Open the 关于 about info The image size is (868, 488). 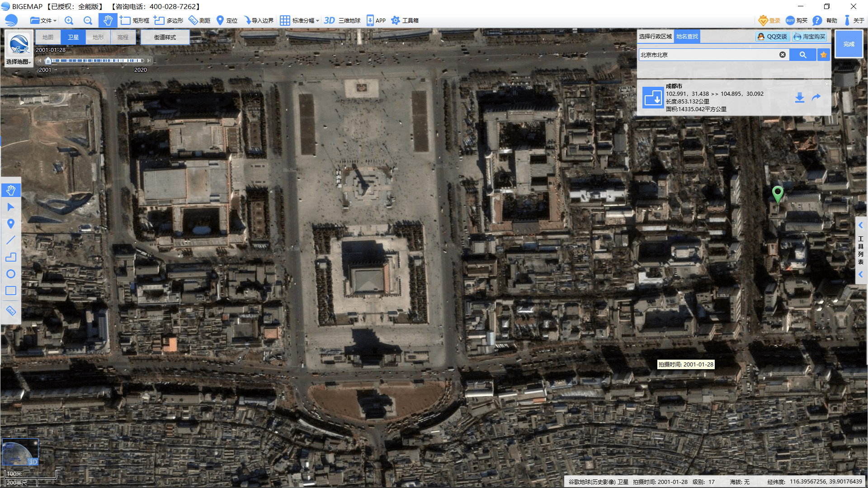click(854, 20)
